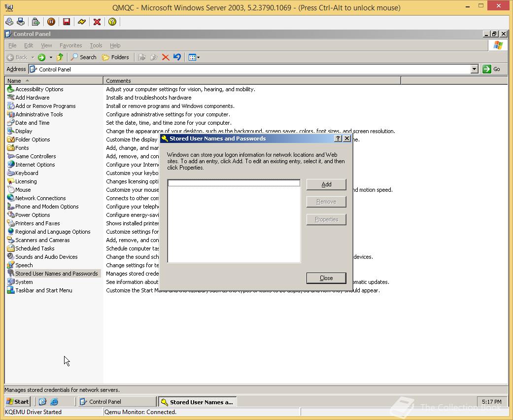Click the red Delete X in Explorer toolbar
The image size is (513, 420).
166,57
